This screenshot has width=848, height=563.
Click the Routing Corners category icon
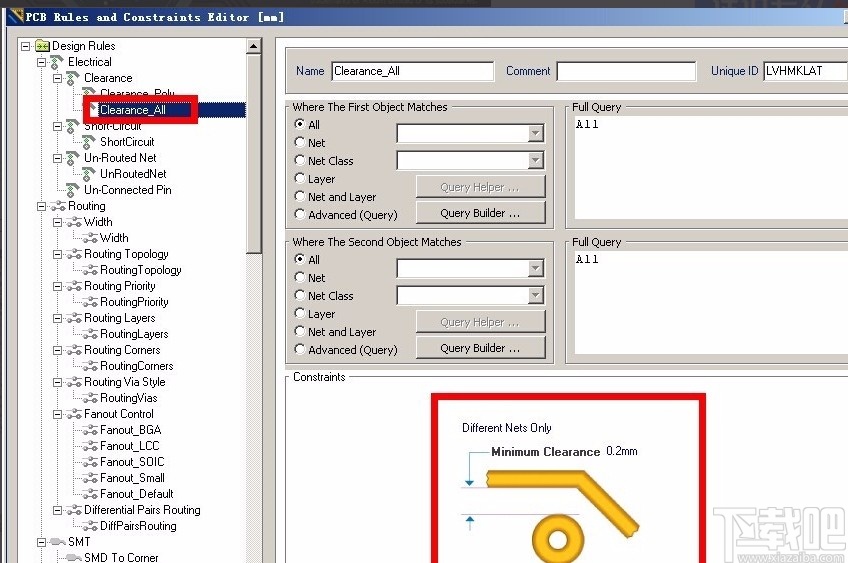pos(74,350)
